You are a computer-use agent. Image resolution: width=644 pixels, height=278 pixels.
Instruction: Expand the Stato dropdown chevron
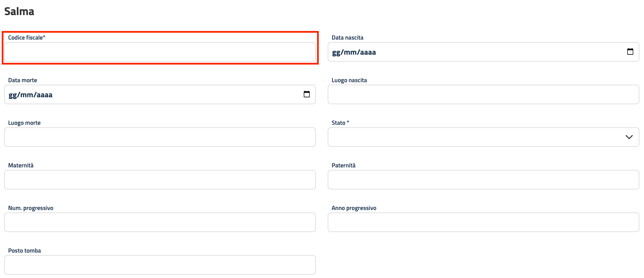pos(629,137)
